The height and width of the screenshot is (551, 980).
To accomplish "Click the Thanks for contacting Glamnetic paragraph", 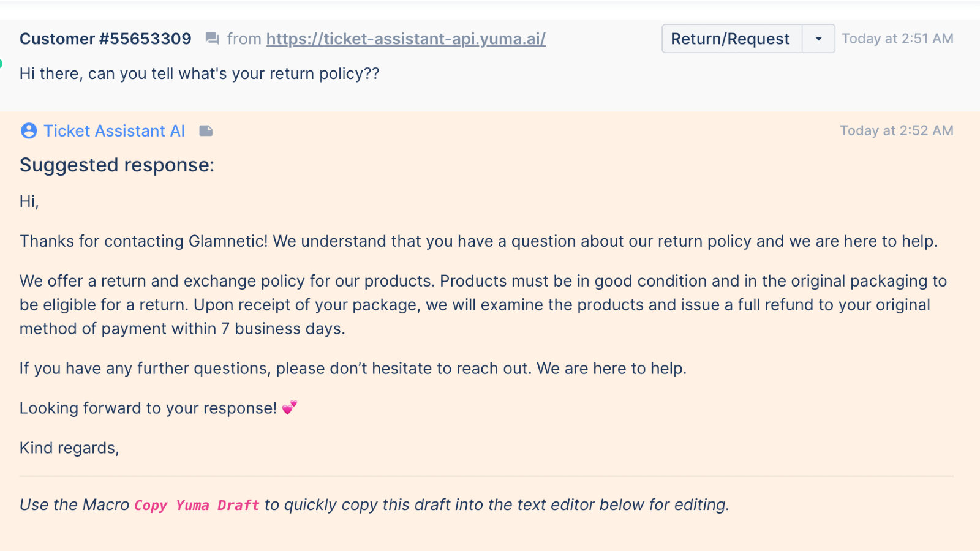I will pos(478,241).
